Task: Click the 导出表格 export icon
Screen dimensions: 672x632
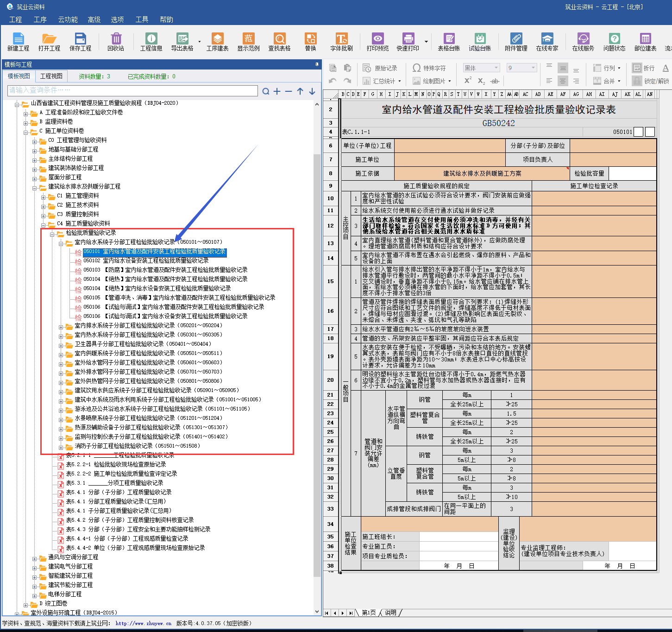Action: coord(182,42)
